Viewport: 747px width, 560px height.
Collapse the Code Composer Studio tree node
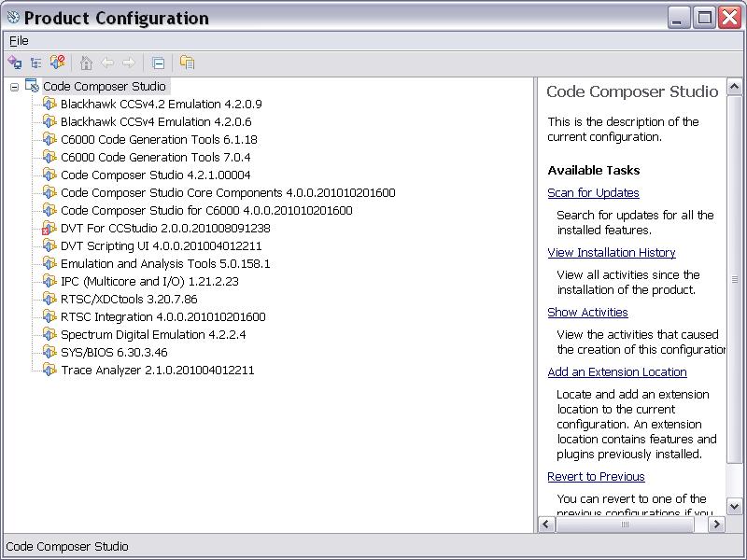click(15, 87)
